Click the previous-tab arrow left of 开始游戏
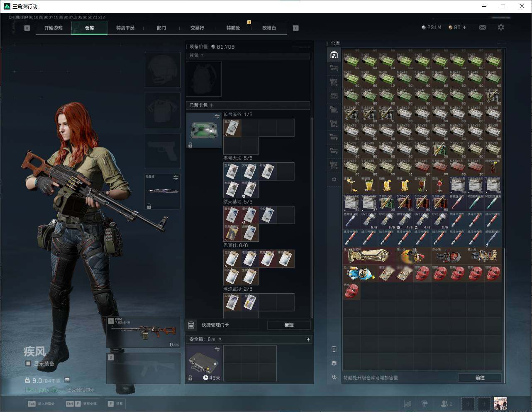532x412 pixels. pyautogui.click(x=27, y=28)
